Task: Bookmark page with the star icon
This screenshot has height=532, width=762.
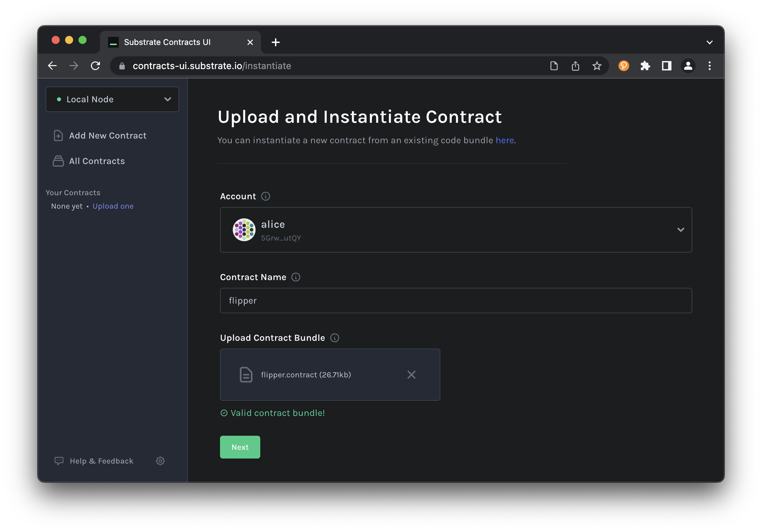Action: (597, 66)
